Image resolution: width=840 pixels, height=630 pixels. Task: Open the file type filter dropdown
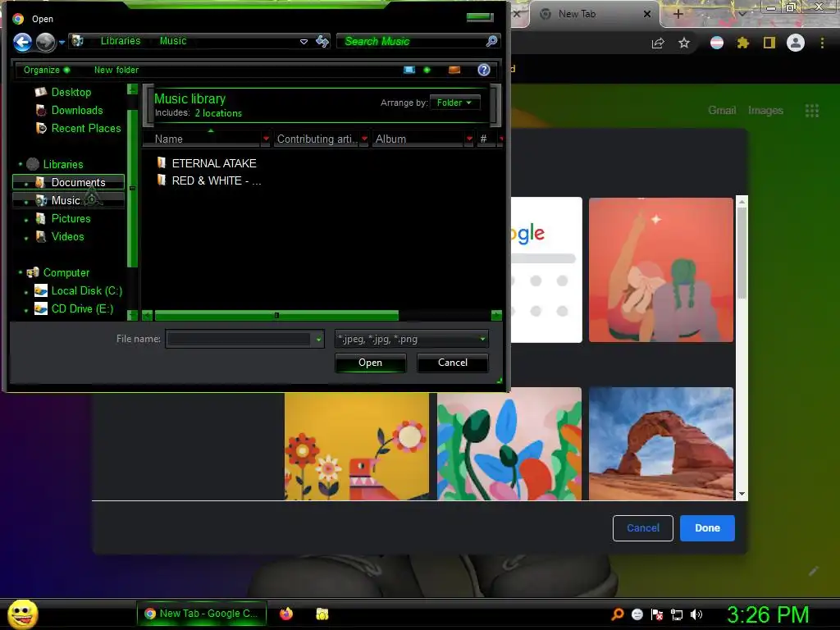pos(412,339)
